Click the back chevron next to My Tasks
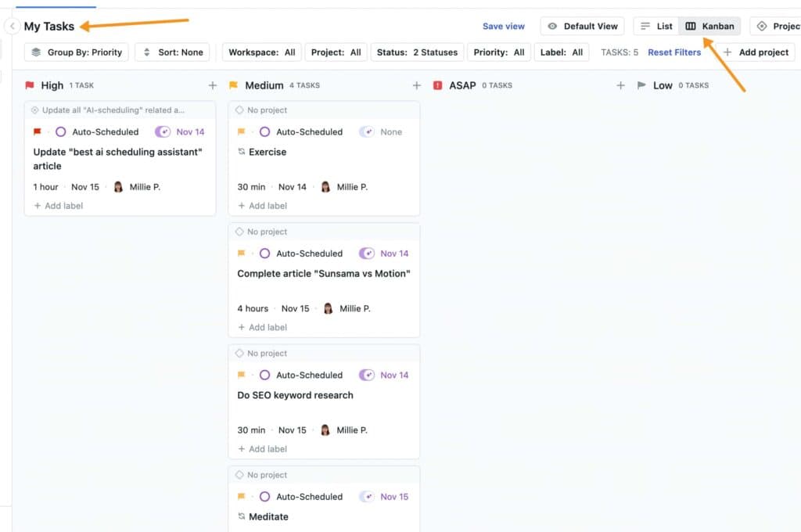Image resolution: width=801 pixels, height=532 pixels. [11, 26]
